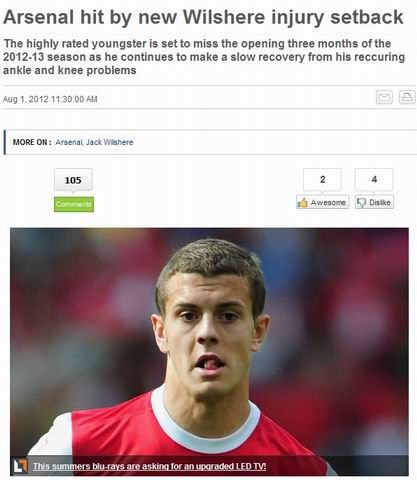The width and height of the screenshot is (417, 480).
Task: Click the MORE ON label
Action: (32, 142)
